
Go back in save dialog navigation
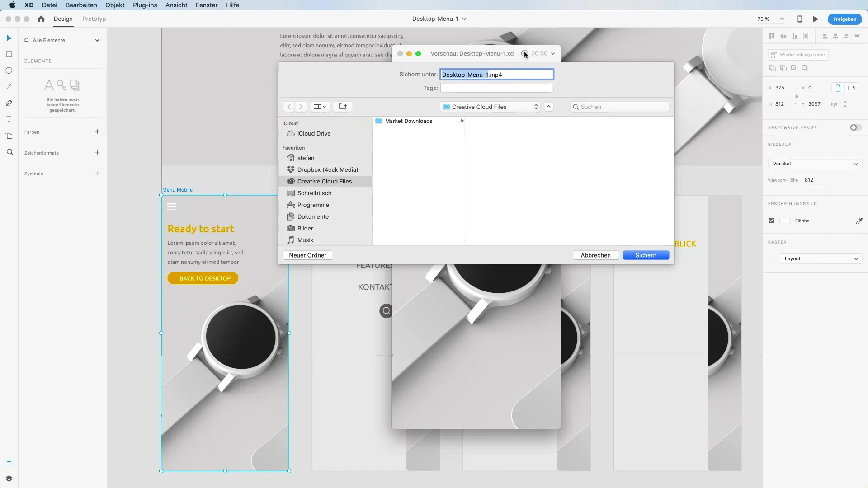pyautogui.click(x=289, y=107)
